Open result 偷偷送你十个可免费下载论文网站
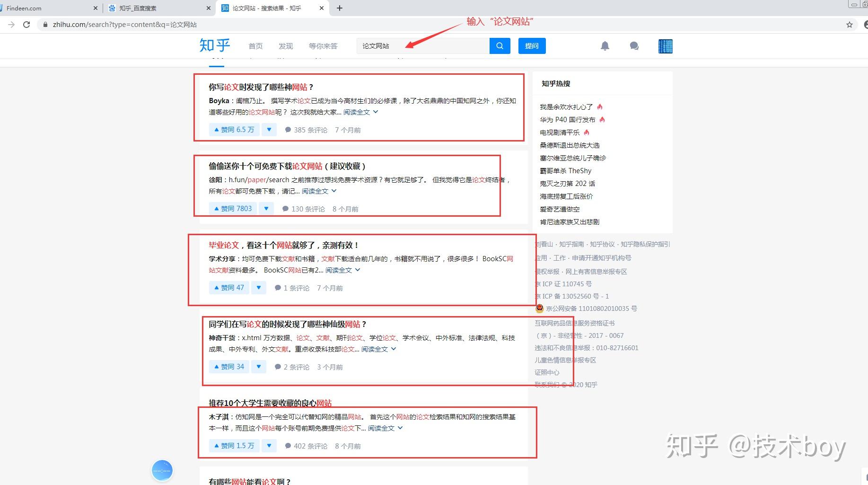 tap(287, 166)
